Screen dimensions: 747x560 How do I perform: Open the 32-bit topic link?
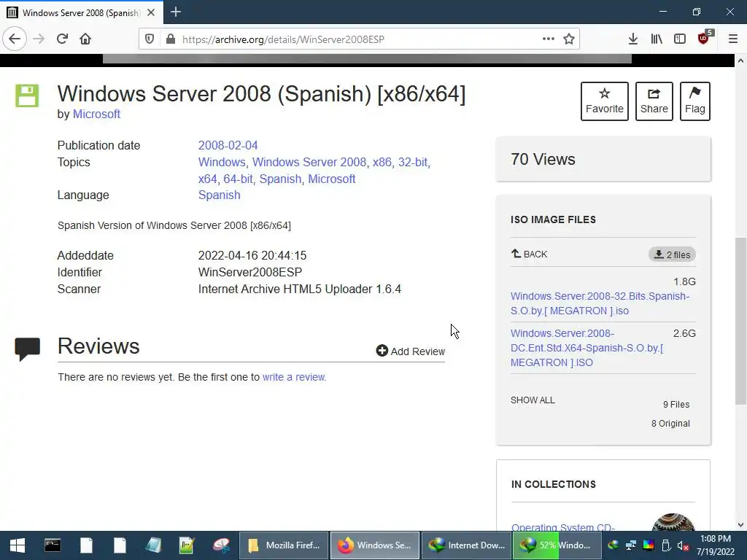tap(413, 162)
